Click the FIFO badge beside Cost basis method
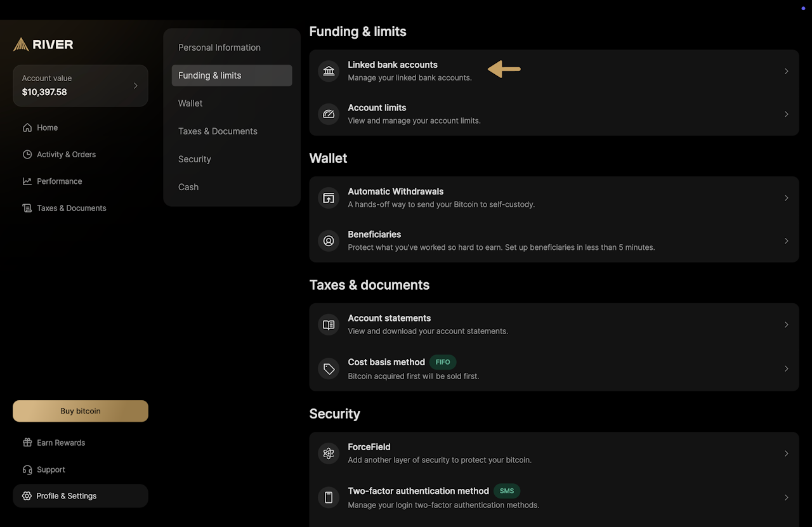The width and height of the screenshot is (812, 527). [x=443, y=362]
